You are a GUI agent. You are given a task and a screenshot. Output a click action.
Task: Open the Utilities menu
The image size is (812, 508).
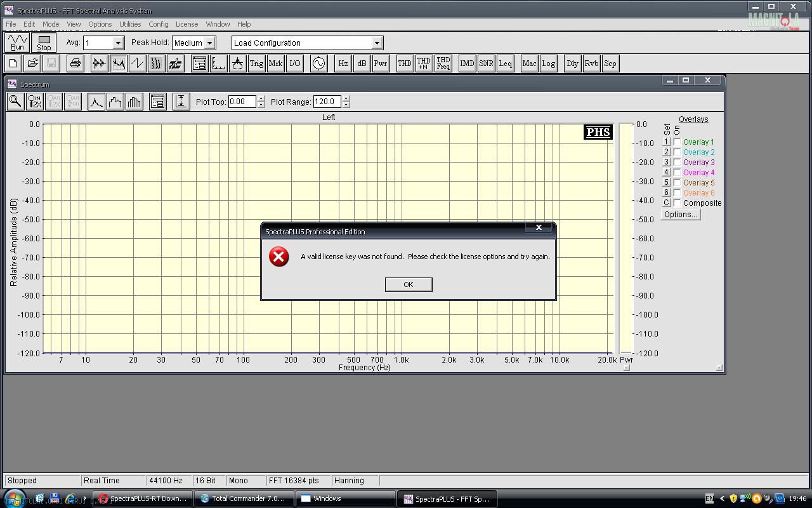point(130,24)
